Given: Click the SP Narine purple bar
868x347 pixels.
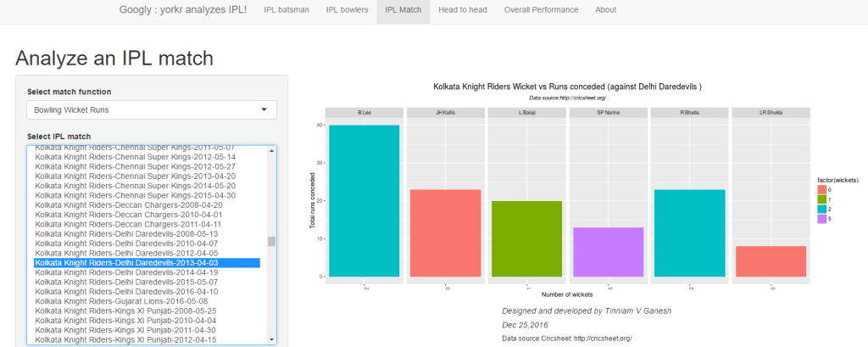Looking at the screenshot, I should tap(608, 252).
